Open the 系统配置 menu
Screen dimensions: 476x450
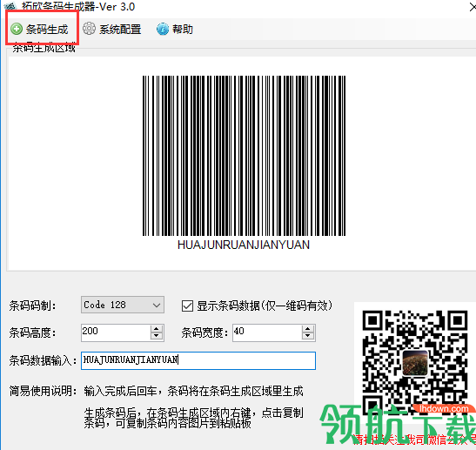click(112, 29)
